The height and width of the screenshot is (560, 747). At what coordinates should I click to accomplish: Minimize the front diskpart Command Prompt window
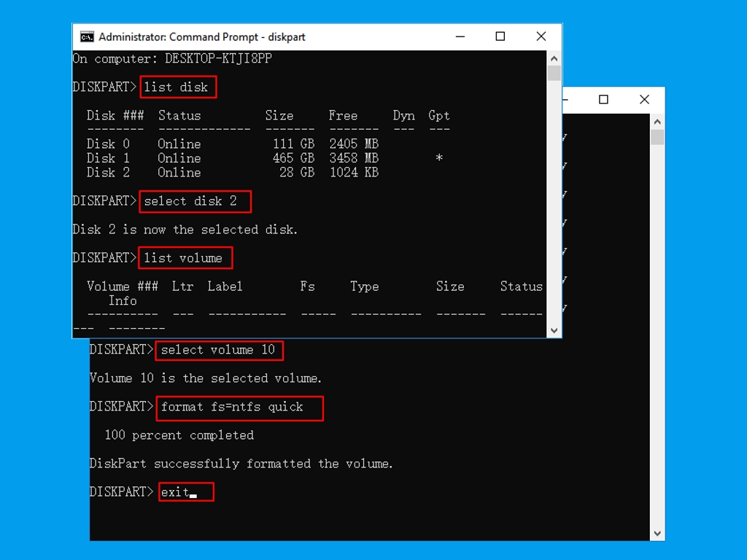point(460,36)
